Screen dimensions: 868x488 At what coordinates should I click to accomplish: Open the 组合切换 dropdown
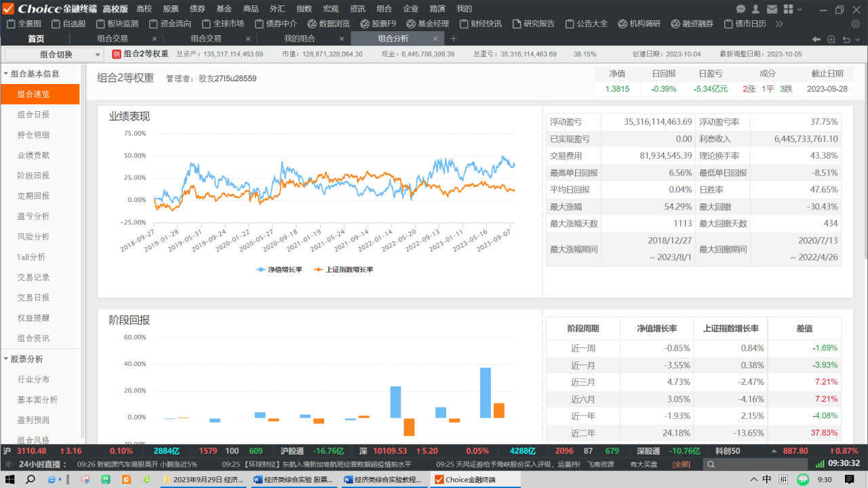pyautogui.click(x=54, y=54)
